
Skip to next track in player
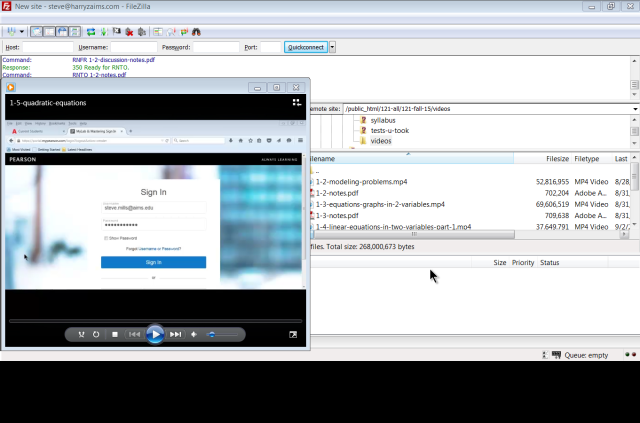[175, 334]
